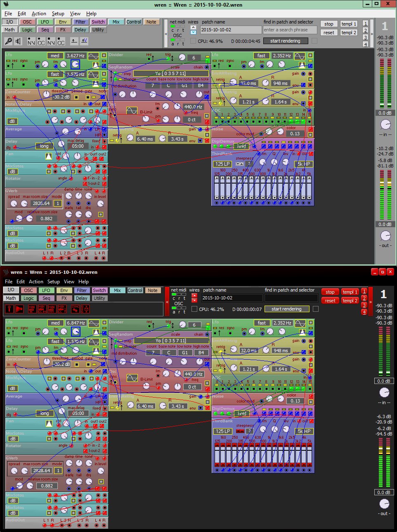Image resolution: width=397 pixels, height=532 pixels.
Task: Click the first NN icon with a round dot, top window
Action: point(31,41)
